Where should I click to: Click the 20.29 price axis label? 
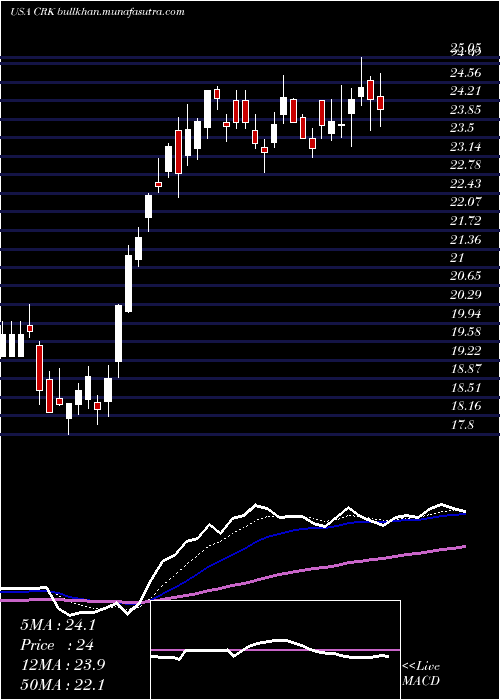pyautogui.click(x=466, y=295)
